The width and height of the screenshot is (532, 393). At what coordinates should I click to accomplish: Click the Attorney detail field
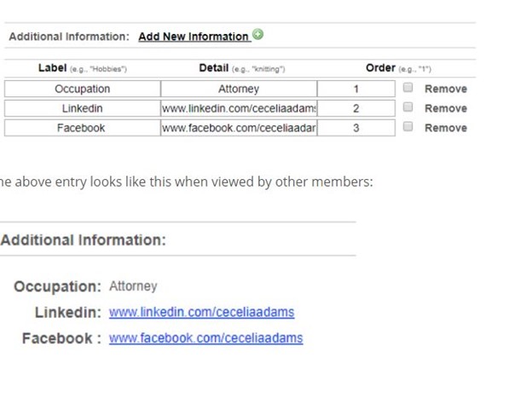coord(239,89)
